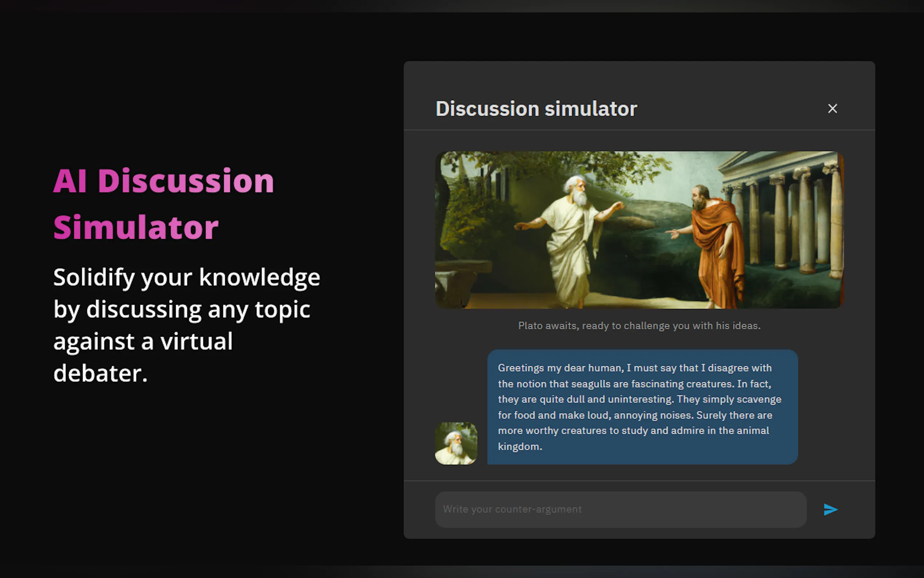Click Plato's blue greeting message bubble

642,407
